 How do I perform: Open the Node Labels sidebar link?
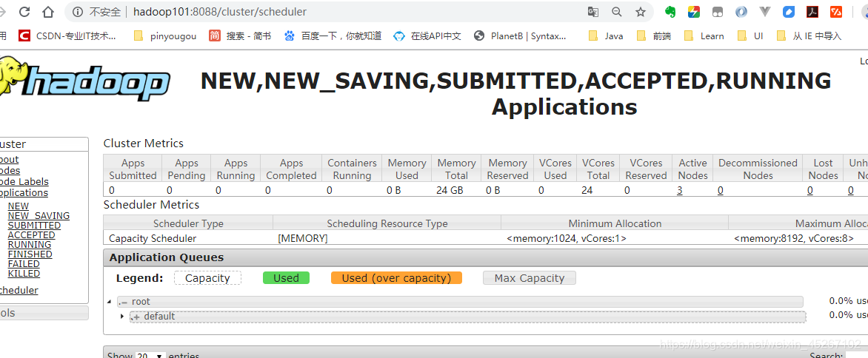coord(24,182)
